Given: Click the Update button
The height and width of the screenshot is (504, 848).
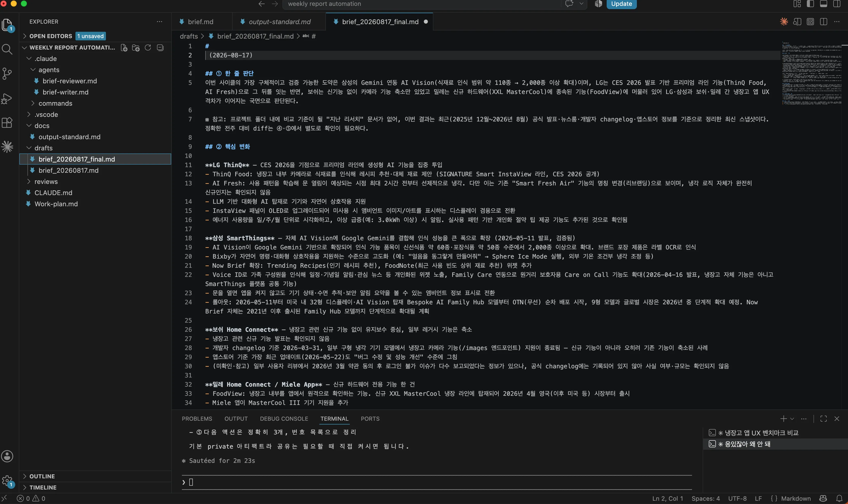Looking at the screenshot, I should 621,4.
